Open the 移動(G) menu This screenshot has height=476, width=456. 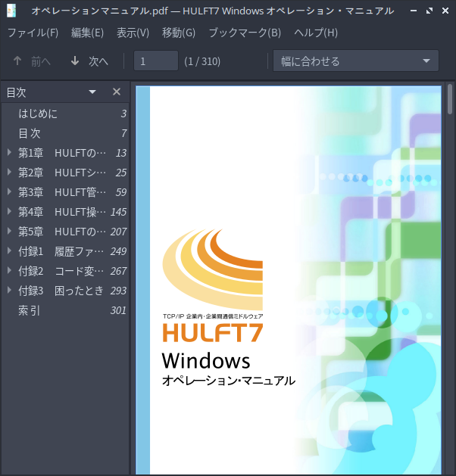click(179, 33)
